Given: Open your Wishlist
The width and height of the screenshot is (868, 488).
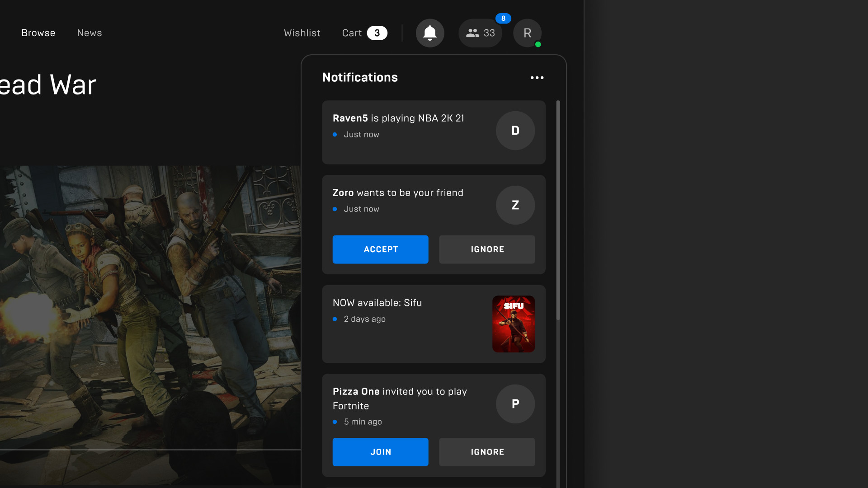Looking at the screenshot, I should click(302, 33).
